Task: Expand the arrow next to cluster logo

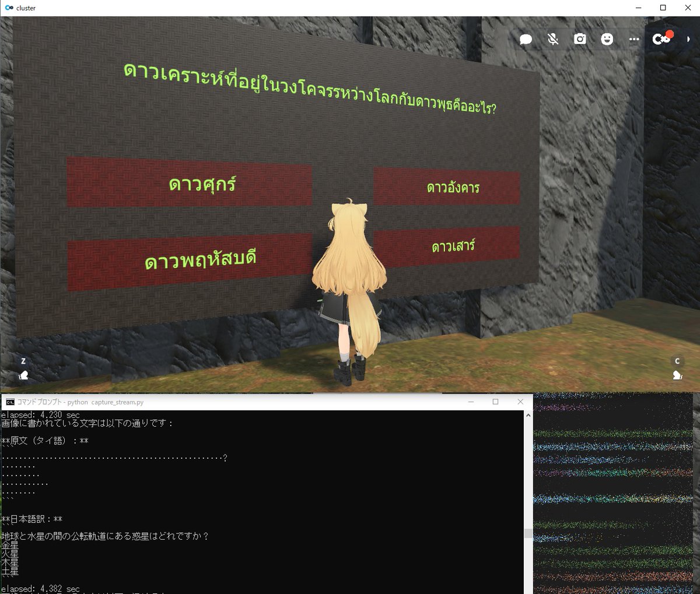Action: coord(688,39)
